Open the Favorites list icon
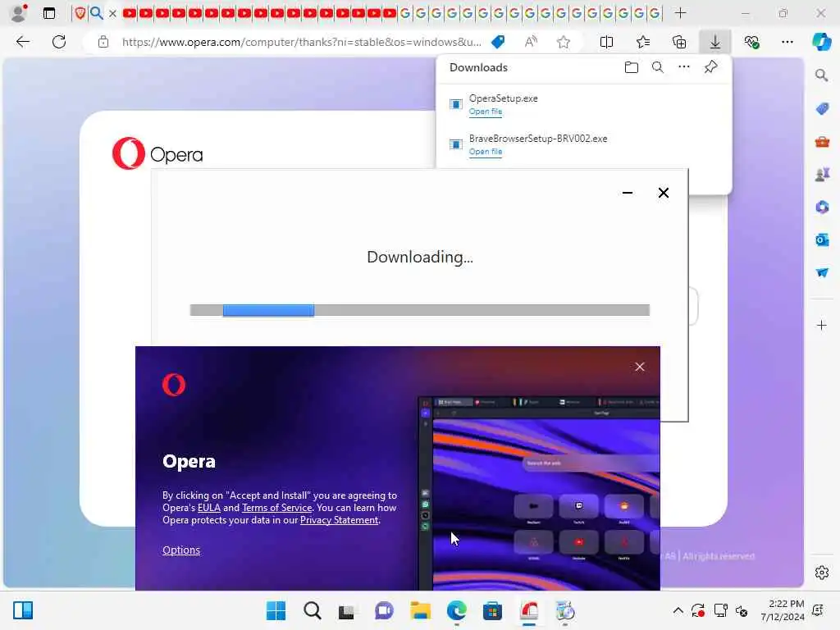This screenshot has height=630, width=840. pos(643,42)
